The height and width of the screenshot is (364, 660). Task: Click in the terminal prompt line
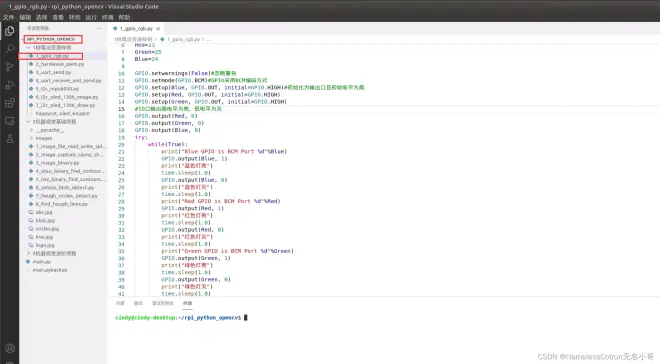(181, 318)
